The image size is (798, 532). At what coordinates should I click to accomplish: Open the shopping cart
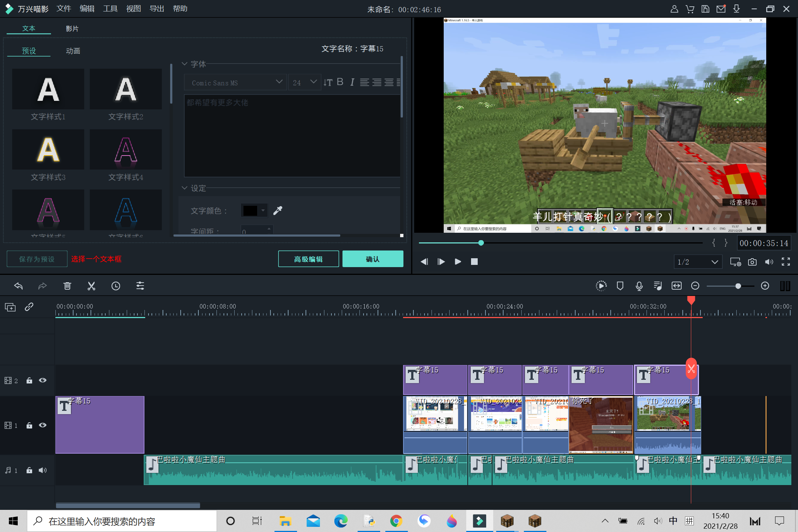coord(690,9)
